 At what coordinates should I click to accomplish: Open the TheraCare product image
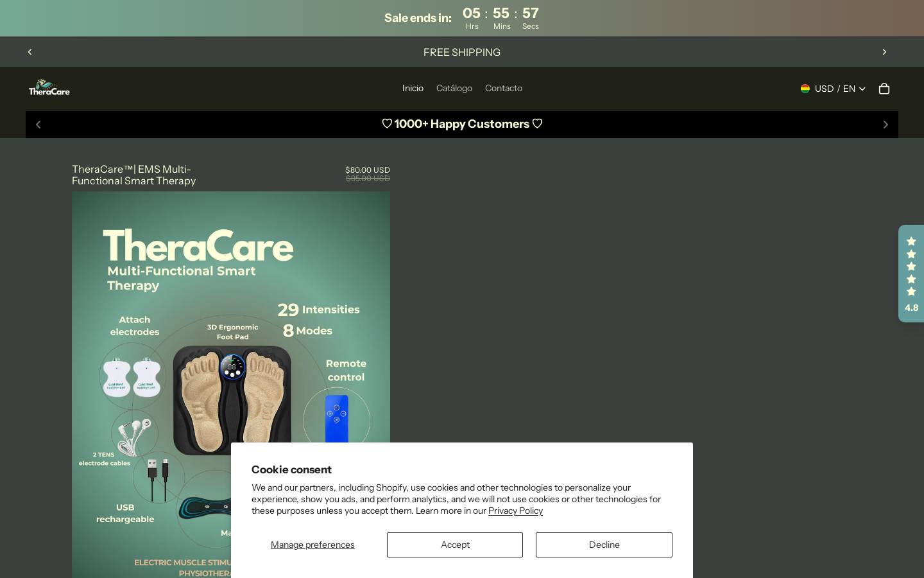tap(231, 384)
